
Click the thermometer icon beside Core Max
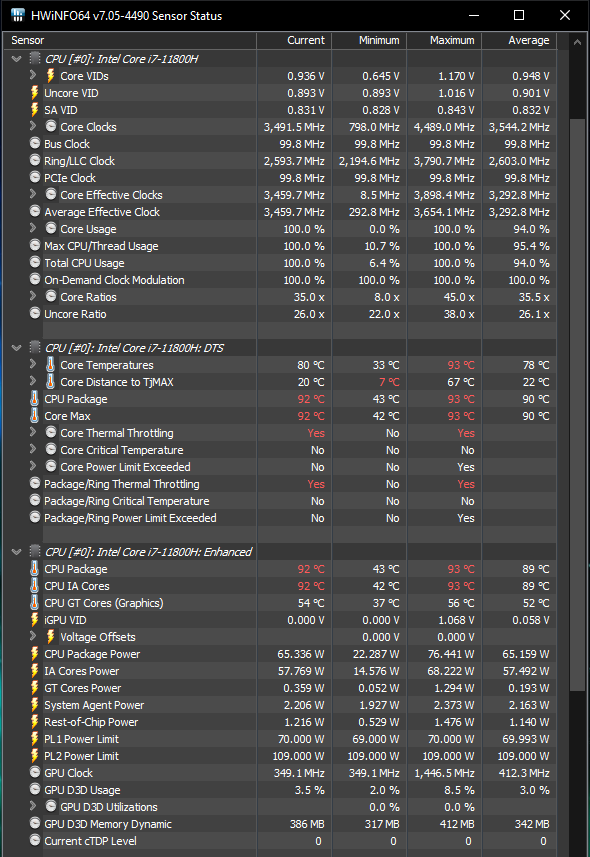(x=34, y=415)
